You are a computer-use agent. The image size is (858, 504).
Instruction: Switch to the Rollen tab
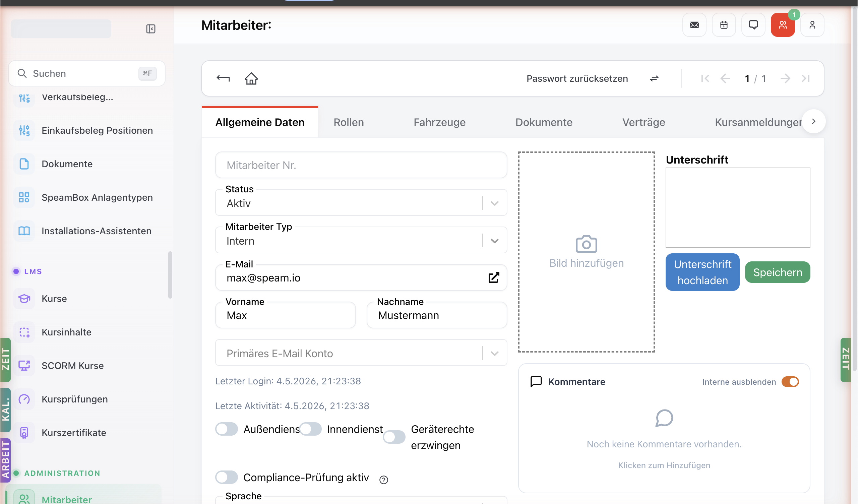[x=349, y=122]
